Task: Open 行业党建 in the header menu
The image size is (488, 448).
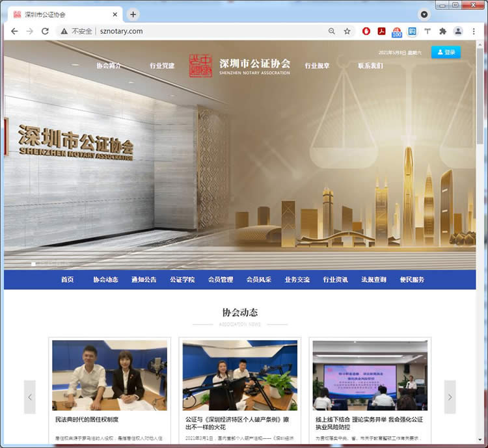Action: tap(162, 66)
